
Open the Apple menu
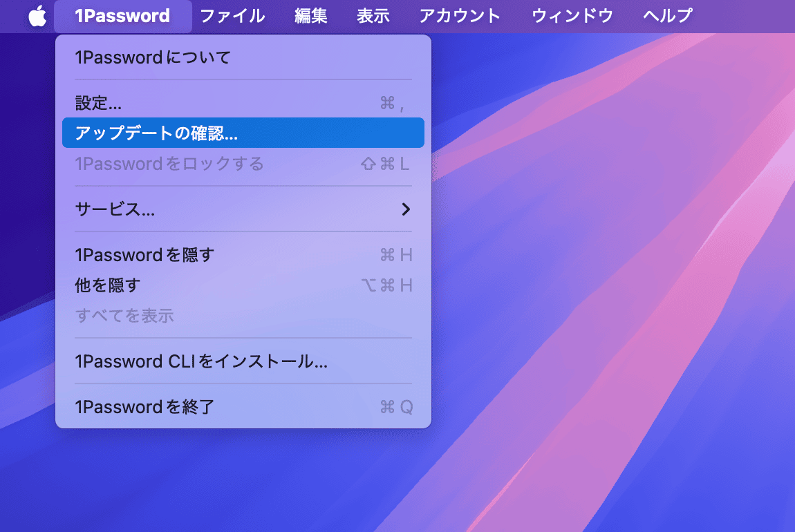tap(37, 16)
